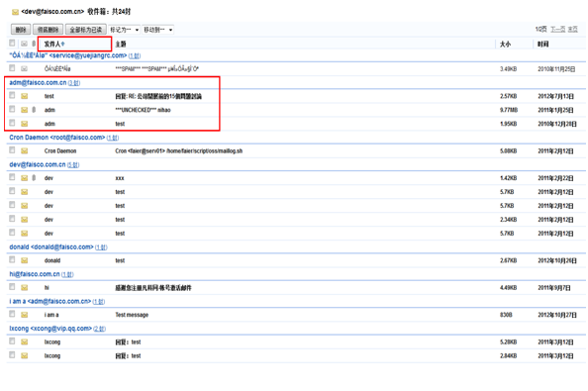Click the read envelope icon on the SPAM row
Image resolution: width=588 pixels, height=391 pixels.
tap(25, 68)
